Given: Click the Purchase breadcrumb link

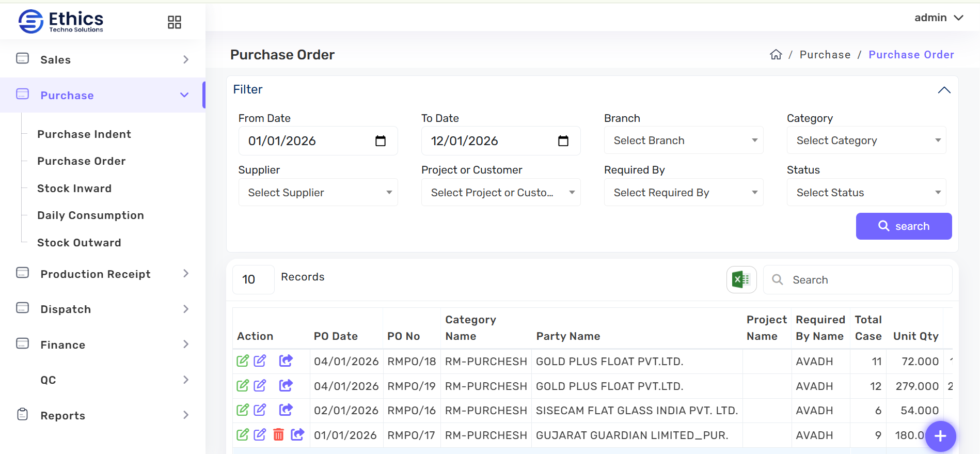Looking at the screenshot, I should [x=825, y=55].
